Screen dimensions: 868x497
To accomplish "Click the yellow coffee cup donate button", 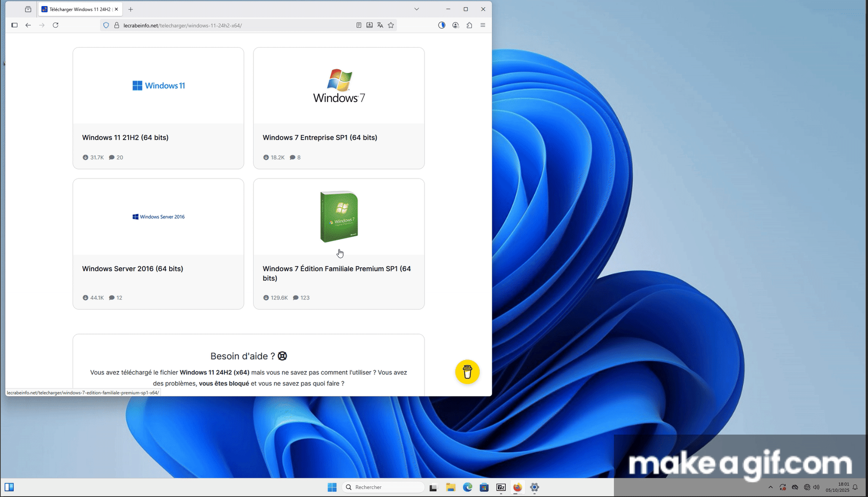I will 467,372.
